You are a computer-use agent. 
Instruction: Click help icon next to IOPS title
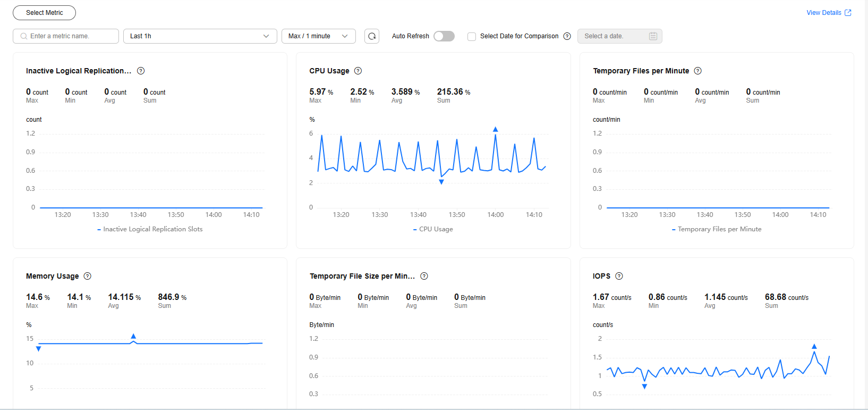[x=619, y=276]
